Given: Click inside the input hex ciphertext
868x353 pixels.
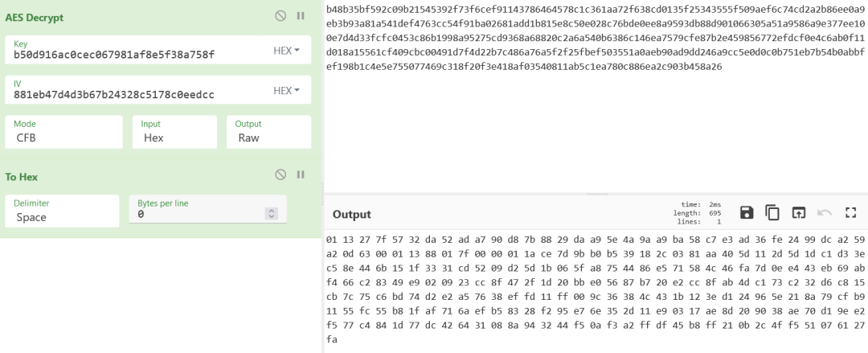Looking at the screenshot, I should pos(595,38).
